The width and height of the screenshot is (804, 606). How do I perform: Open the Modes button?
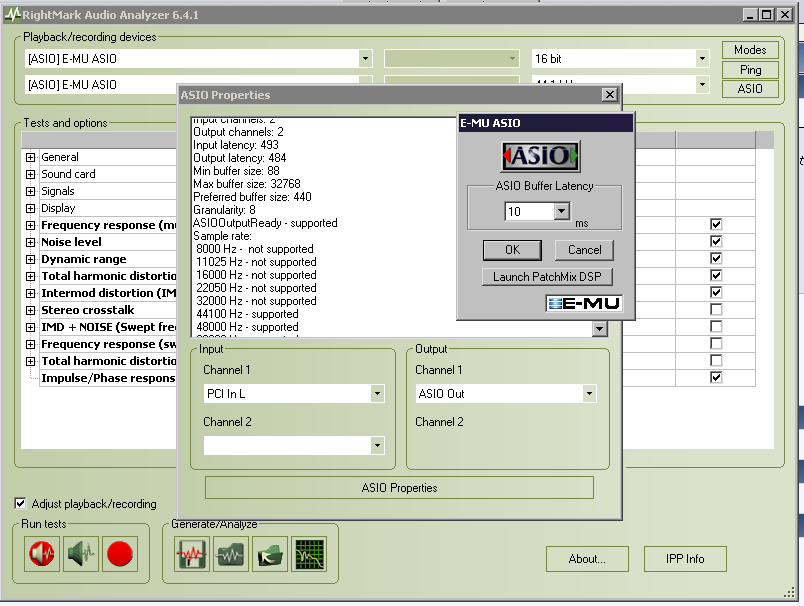[750, 50]
